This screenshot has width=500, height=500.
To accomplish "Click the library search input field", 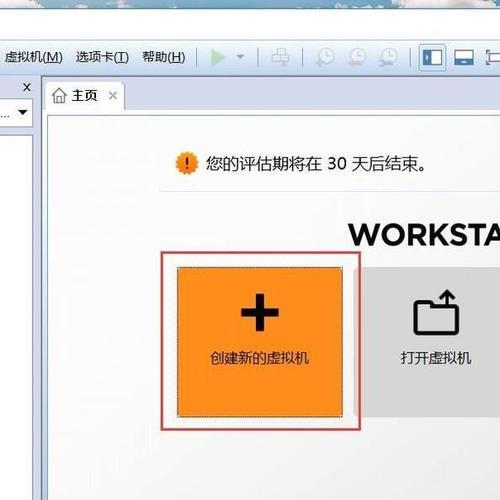I will point(7,113).
